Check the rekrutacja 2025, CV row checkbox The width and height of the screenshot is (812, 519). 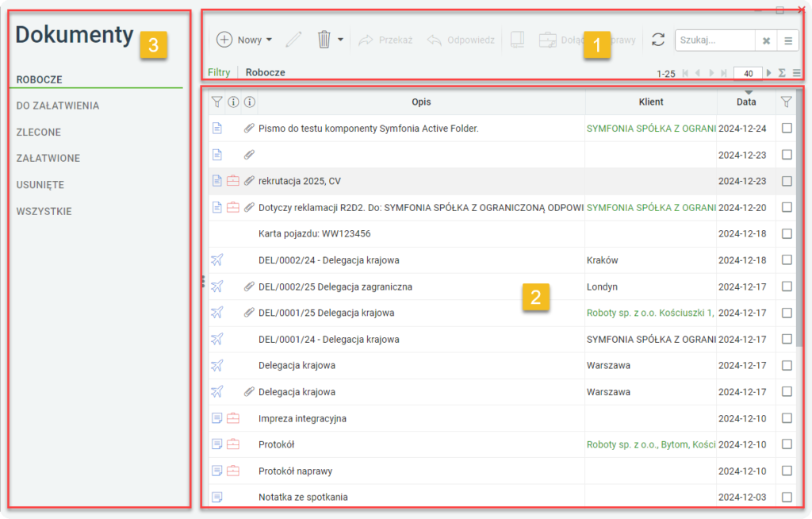tap(787, 181)
